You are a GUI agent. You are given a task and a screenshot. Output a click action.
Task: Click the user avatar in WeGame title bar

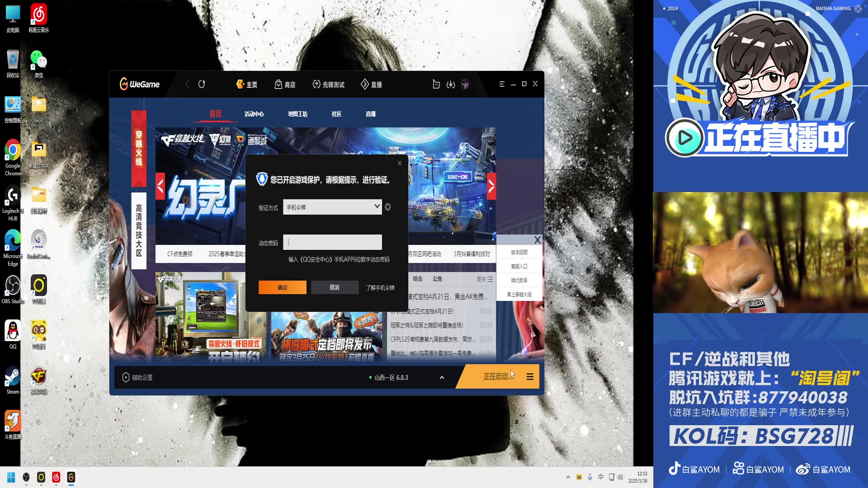(465, 84)
